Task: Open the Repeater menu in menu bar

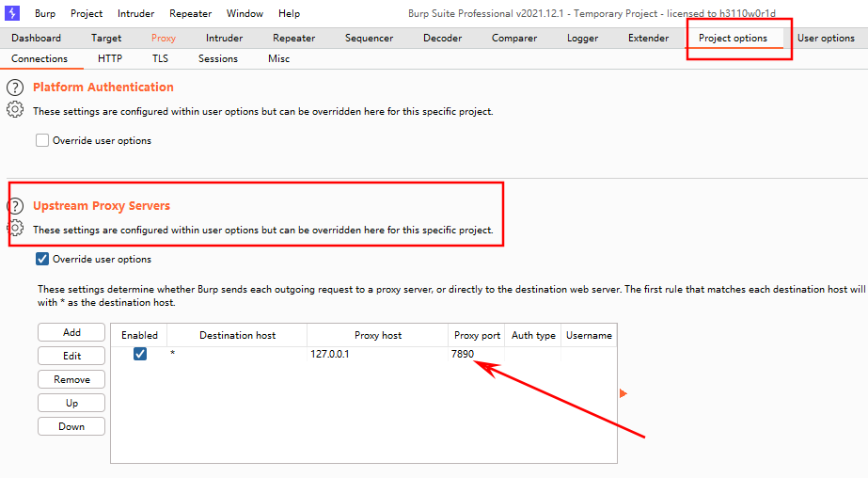Action: (190, 13)
